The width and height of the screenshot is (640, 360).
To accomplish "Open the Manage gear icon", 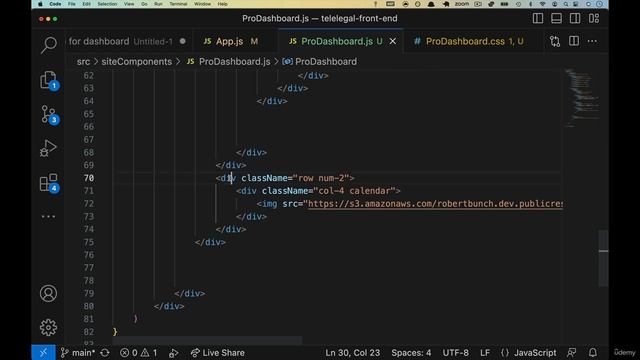I will (48, 327).
